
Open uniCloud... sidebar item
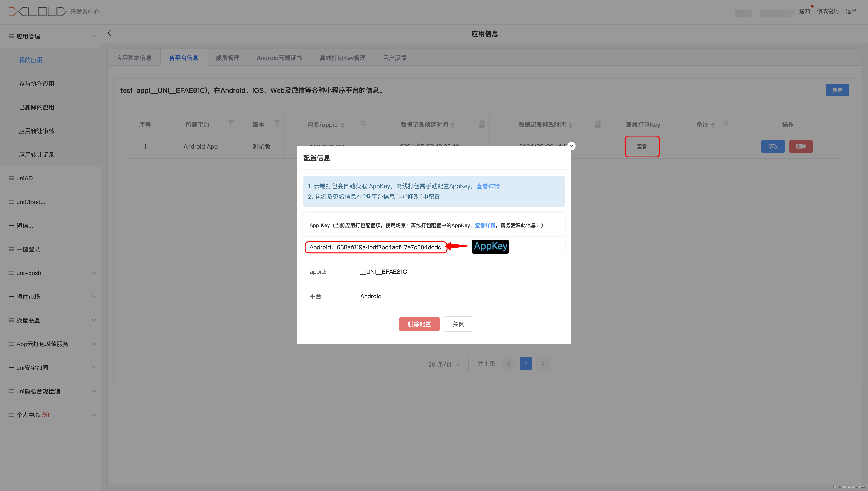30,202
